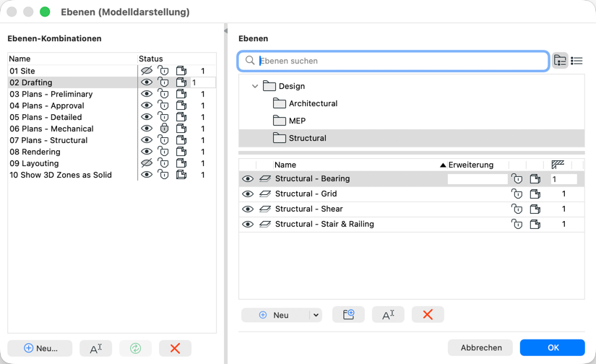Screen dimensions: 596x364
Task: Click Abbrechen to cancel
Action: tap(480, 347)
